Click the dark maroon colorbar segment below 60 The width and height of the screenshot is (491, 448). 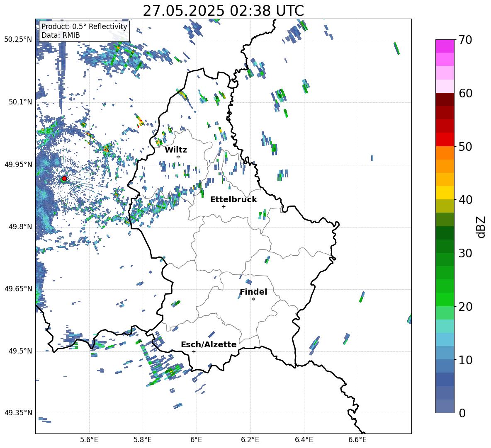click(x=445, y=99)
